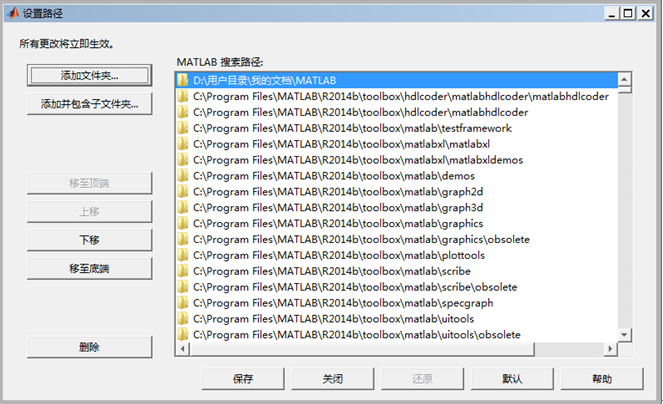Click the vertical scrollbar thumb

coord(624,90)
